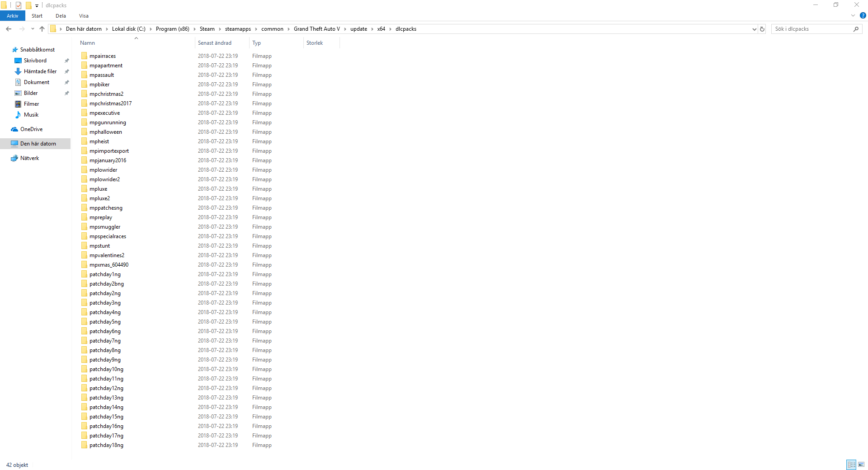Expand the ribbon with the chevron
Image resolution: width=868 pixels, height=470 pixels.
pos(853,15)
